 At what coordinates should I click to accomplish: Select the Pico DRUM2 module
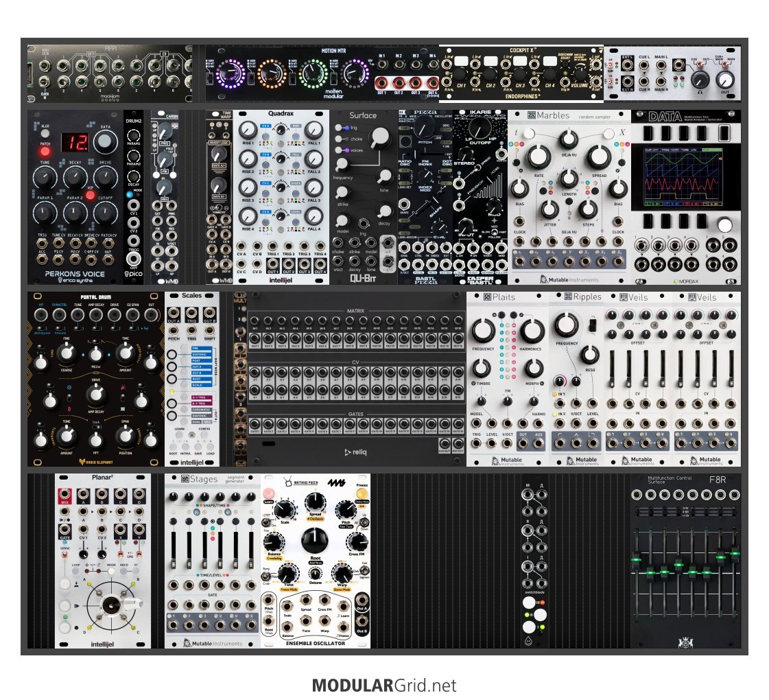tap(133, 197)
